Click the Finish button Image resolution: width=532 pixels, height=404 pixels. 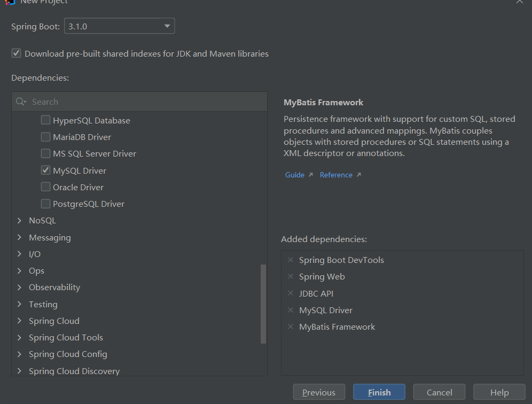click(379, 392)
